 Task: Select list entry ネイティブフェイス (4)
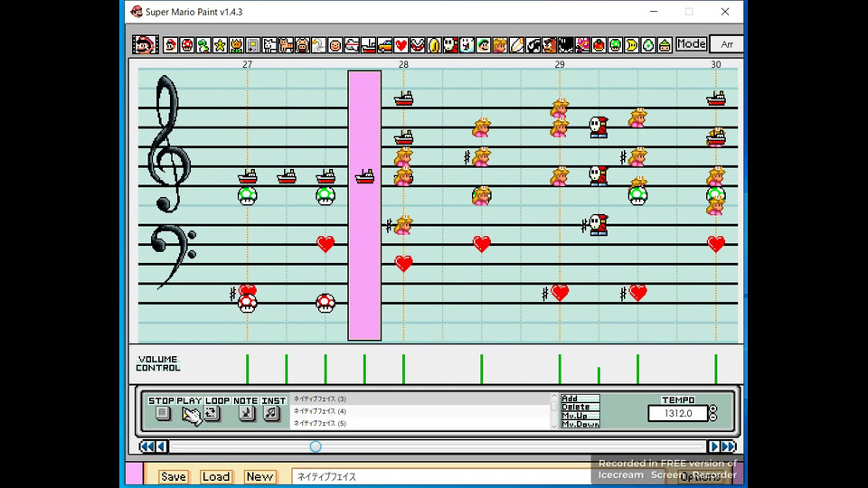420,411
